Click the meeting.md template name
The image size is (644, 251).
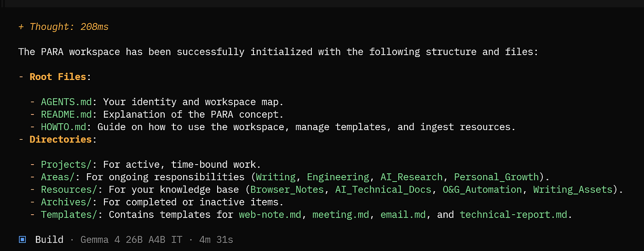(x=340, y=214)
